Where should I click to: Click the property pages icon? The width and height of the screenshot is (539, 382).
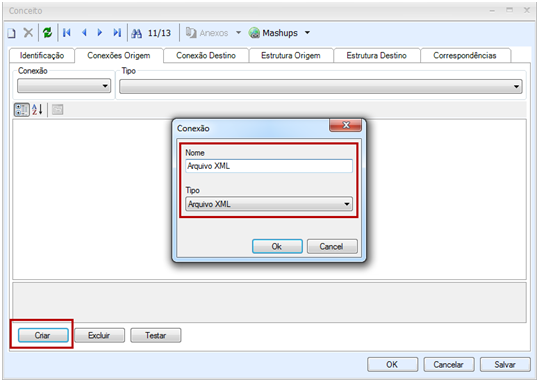[x=57, y=110]
